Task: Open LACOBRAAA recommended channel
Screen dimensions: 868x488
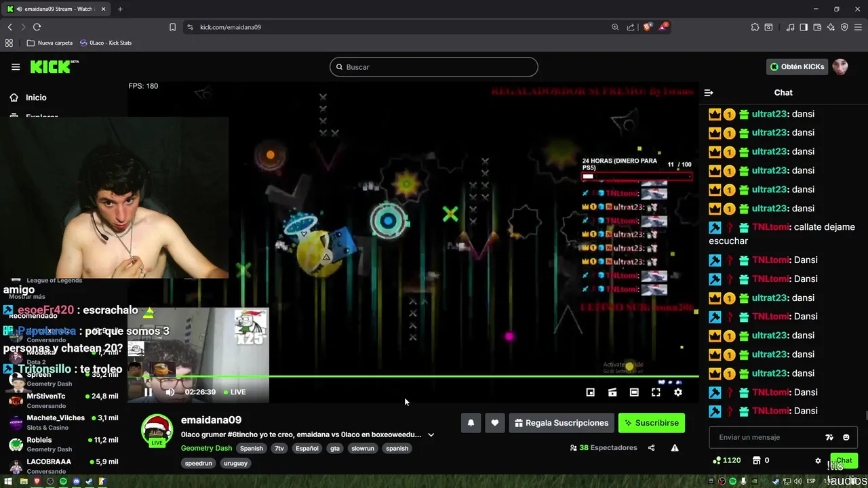Action: pyautogui.click(x=64, y=466)
